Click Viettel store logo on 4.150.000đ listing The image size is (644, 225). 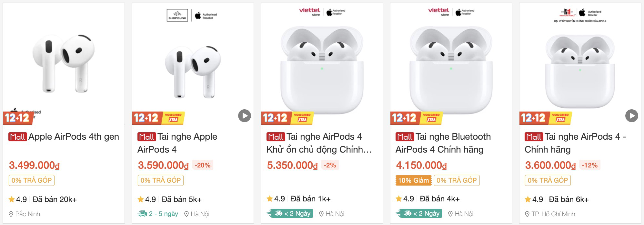[x=438, y=12]
